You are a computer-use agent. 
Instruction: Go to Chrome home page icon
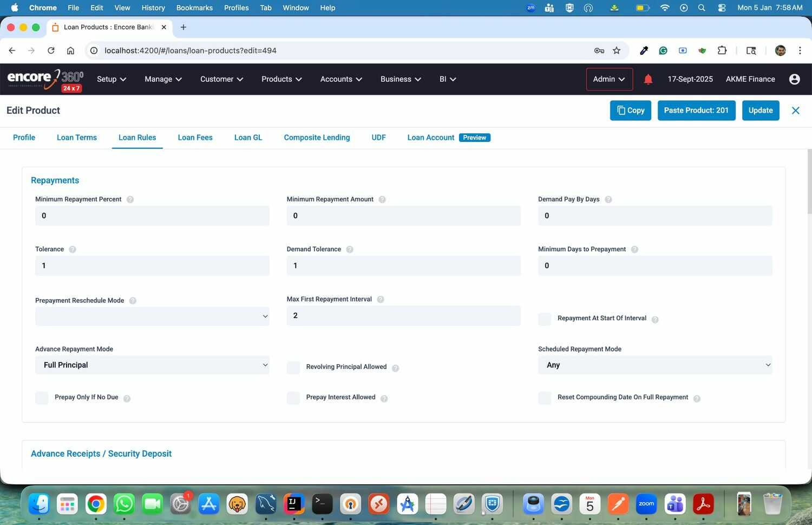tap(70, 50)
